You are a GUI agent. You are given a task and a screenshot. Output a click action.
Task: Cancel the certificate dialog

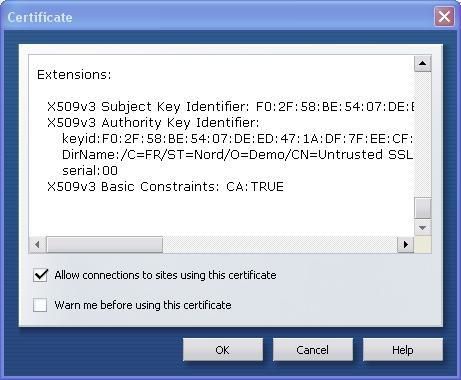[313, 350]
